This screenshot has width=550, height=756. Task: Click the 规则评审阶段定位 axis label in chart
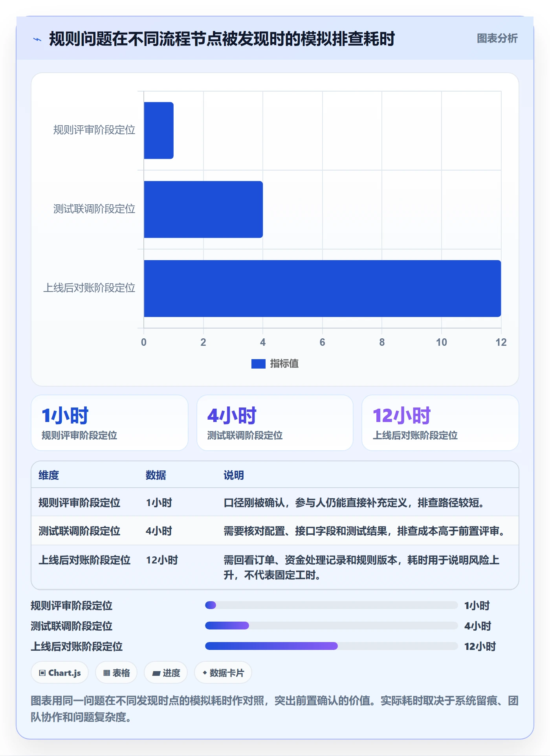pyautogui.click(x=94, y=130)
